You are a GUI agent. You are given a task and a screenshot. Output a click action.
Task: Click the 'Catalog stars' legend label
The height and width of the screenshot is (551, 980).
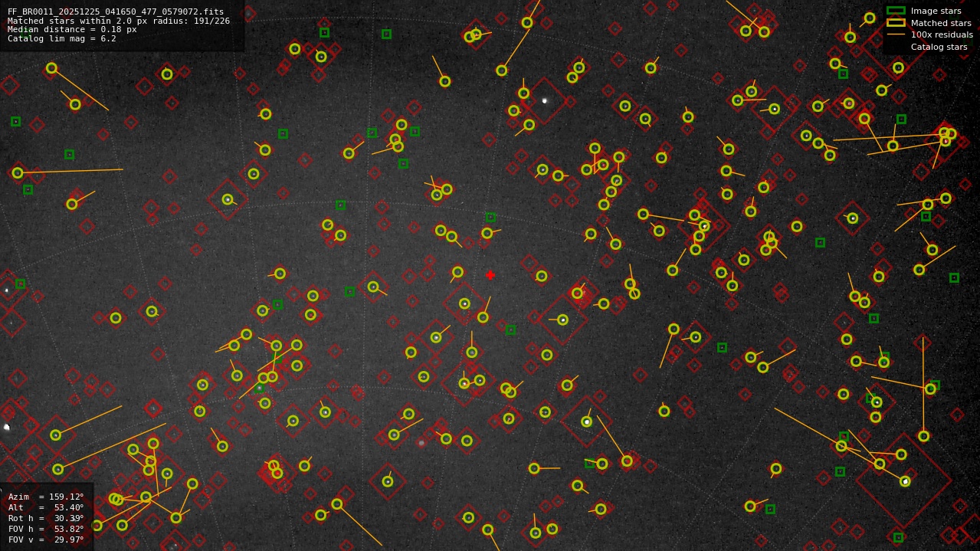pyautogui.click(x=939, y=47)
